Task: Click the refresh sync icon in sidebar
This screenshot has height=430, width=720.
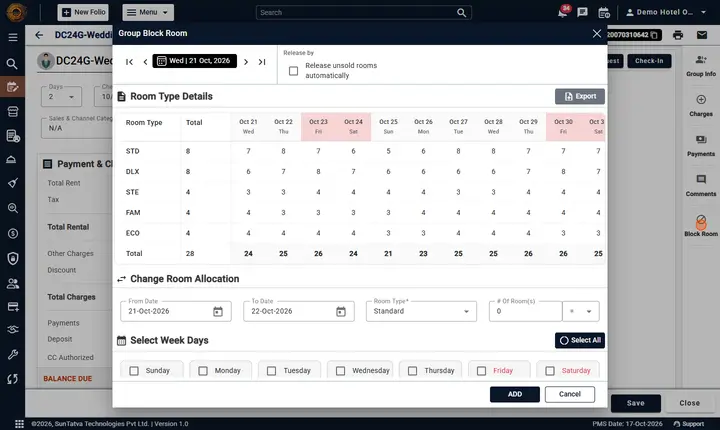Action: coord(13,379)
